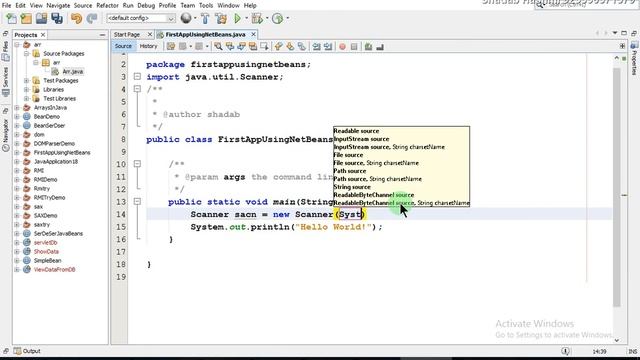Expand the Libraries node

[27, 89]
